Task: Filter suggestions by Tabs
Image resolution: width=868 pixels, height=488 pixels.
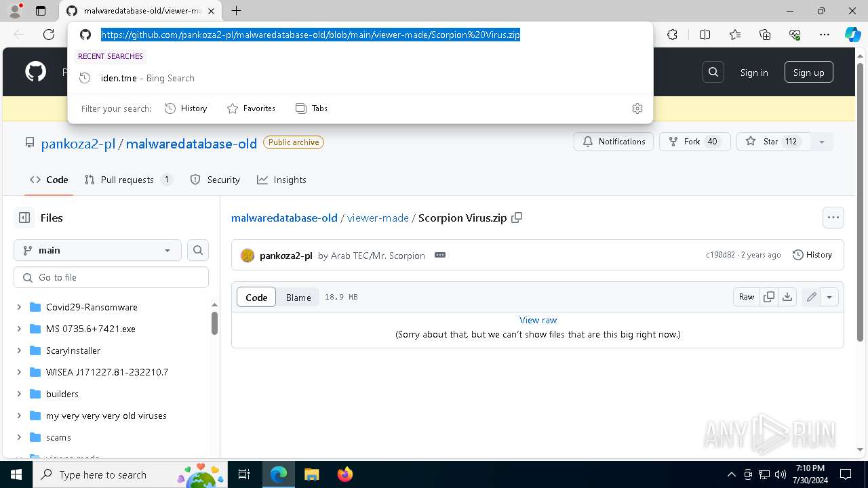Action: click(x=311, y=108)
